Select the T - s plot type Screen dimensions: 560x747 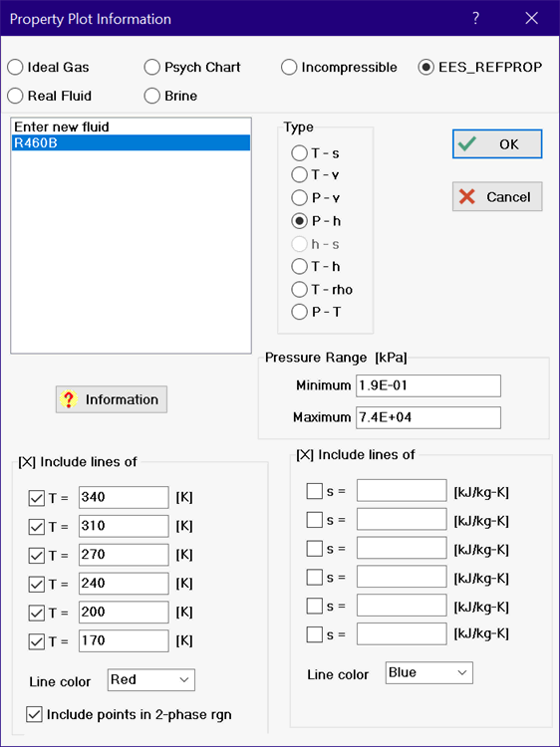pyautogui.click(x=299, y=153)
